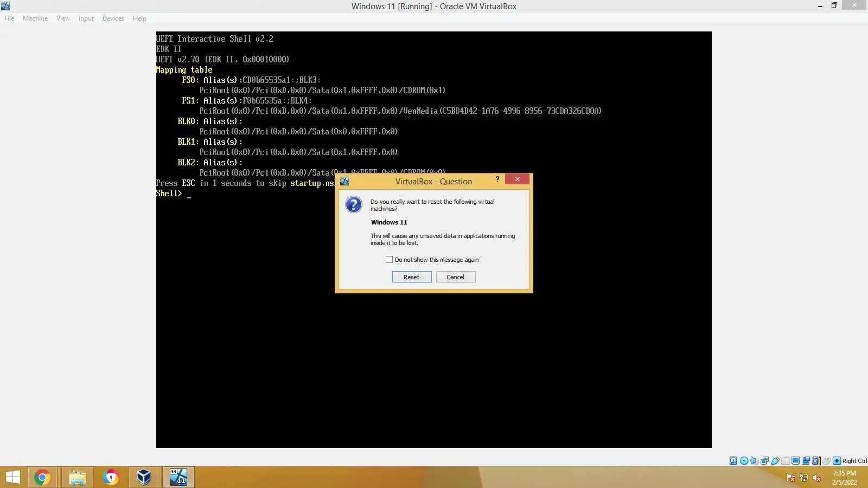Viewport: 868px width, 488px height.
Task: Open the USB devices status icon
Action: (775, 461)
